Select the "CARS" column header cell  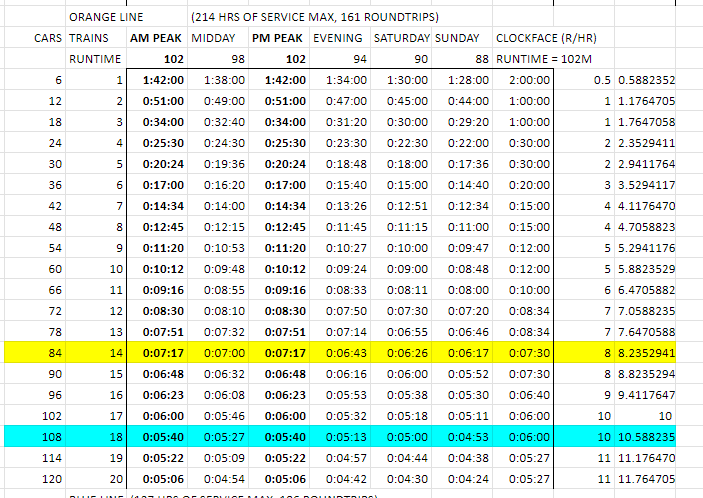[47, 38]
